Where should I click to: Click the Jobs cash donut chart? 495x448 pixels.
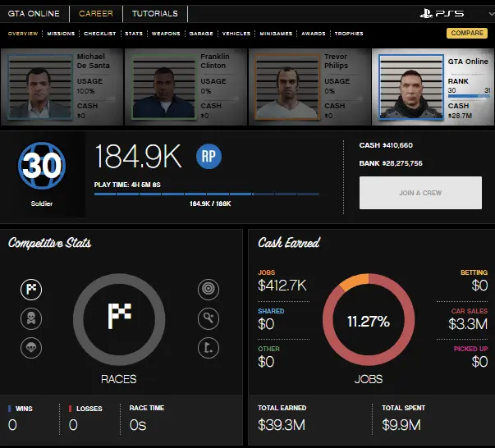[368, 321]
